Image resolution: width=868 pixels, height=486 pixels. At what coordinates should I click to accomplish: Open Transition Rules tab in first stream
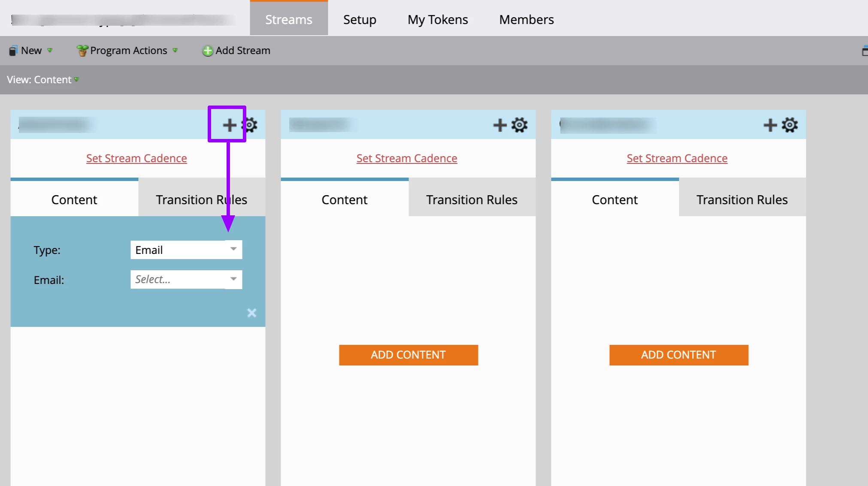tap(201, 199)
